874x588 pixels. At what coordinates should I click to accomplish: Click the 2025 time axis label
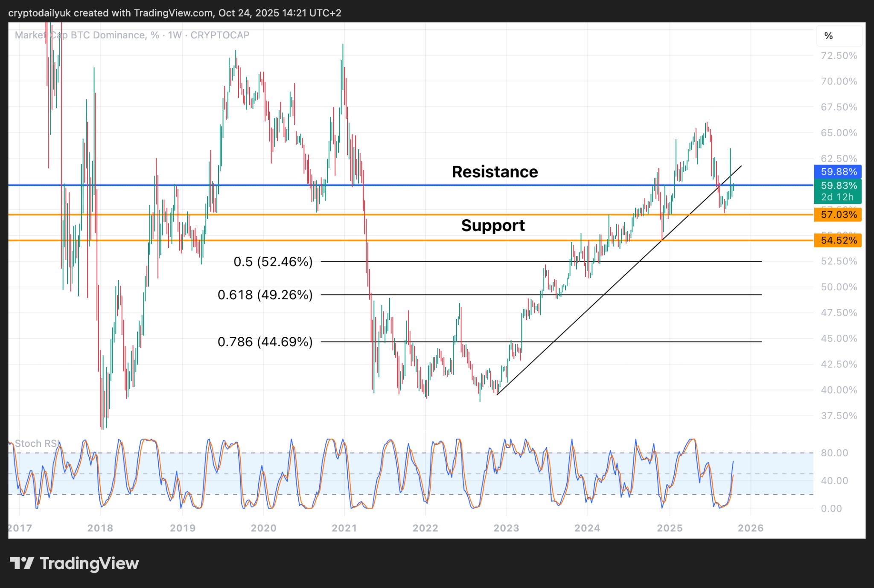670,528
